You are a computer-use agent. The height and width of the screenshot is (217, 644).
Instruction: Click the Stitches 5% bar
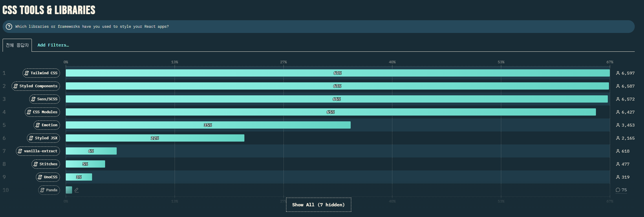(85, 164)
